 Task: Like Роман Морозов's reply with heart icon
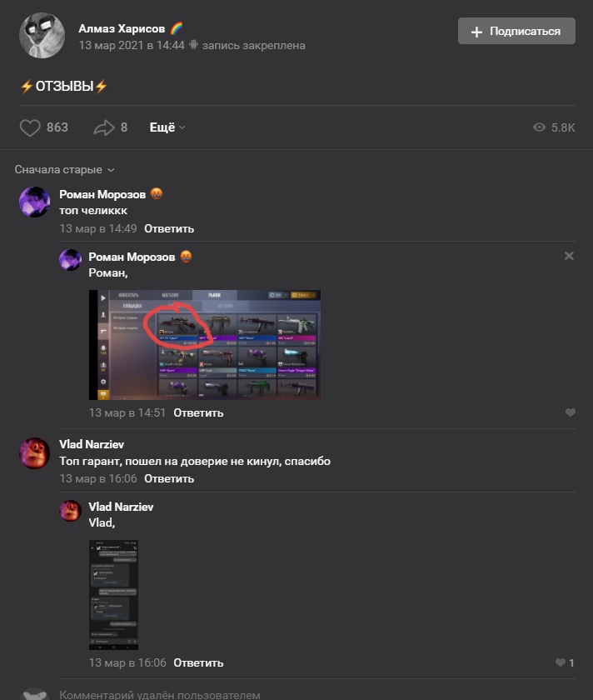570,412
